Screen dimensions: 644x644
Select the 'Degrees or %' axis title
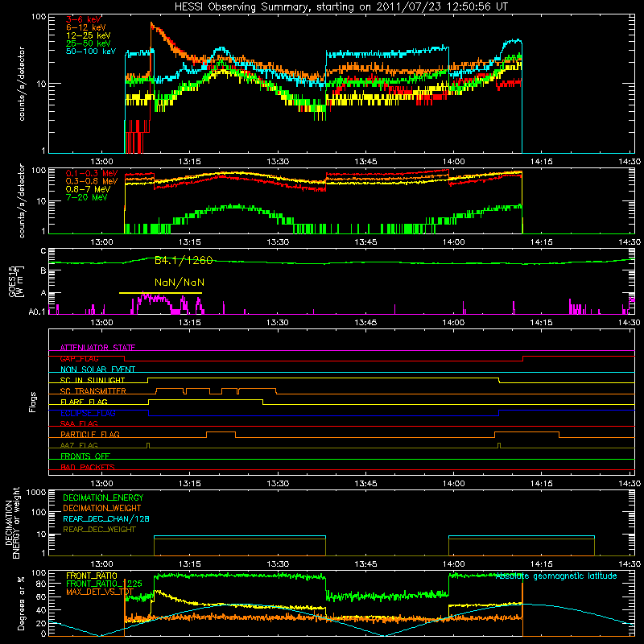click(21, 603)
